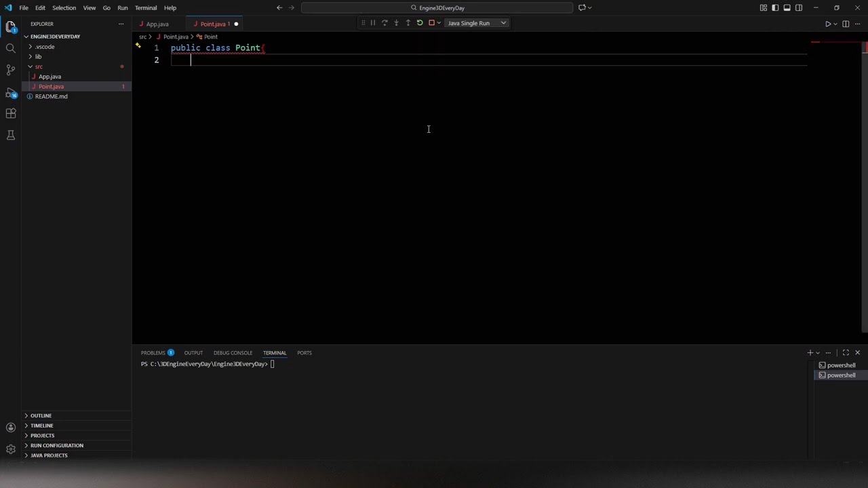The width and height of the screenshot is (868, 488).
Task: Toggle the primary side bar visibility
Action: [775, 7]
